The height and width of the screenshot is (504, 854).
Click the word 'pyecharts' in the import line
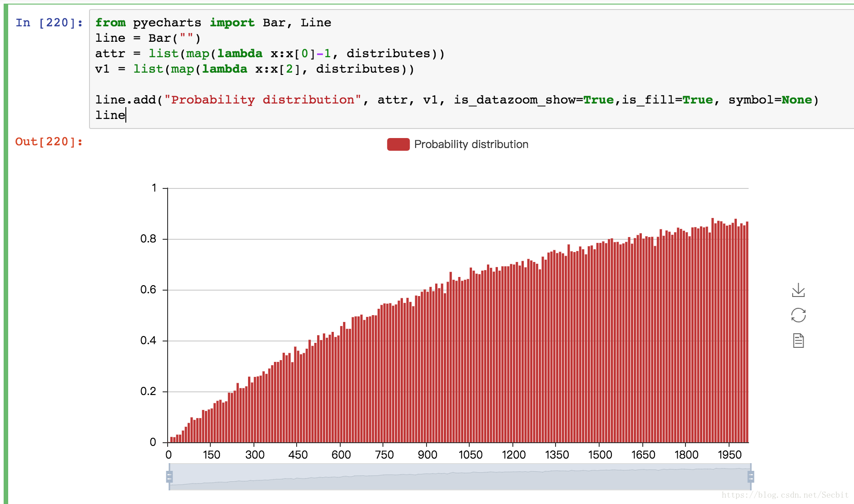pyautogui.click(x=167, y=23)
